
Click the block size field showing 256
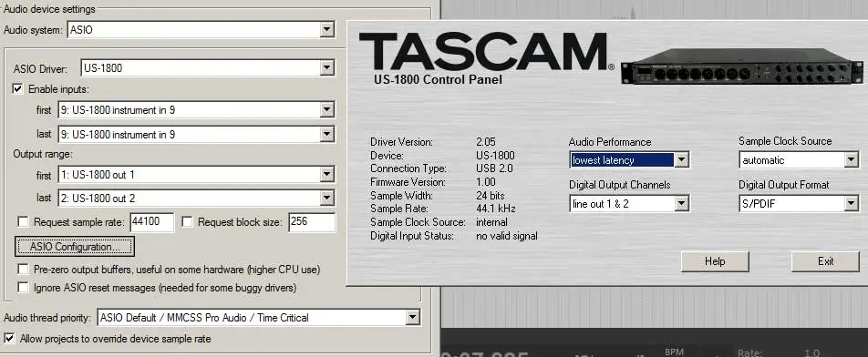[312, 222]
